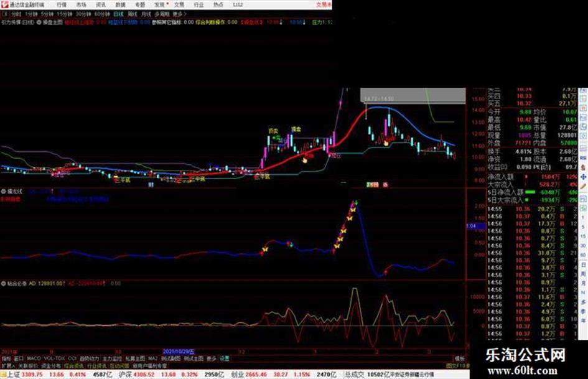
Task: Click the 沪深 index in status bar
Action: (126, 375)
